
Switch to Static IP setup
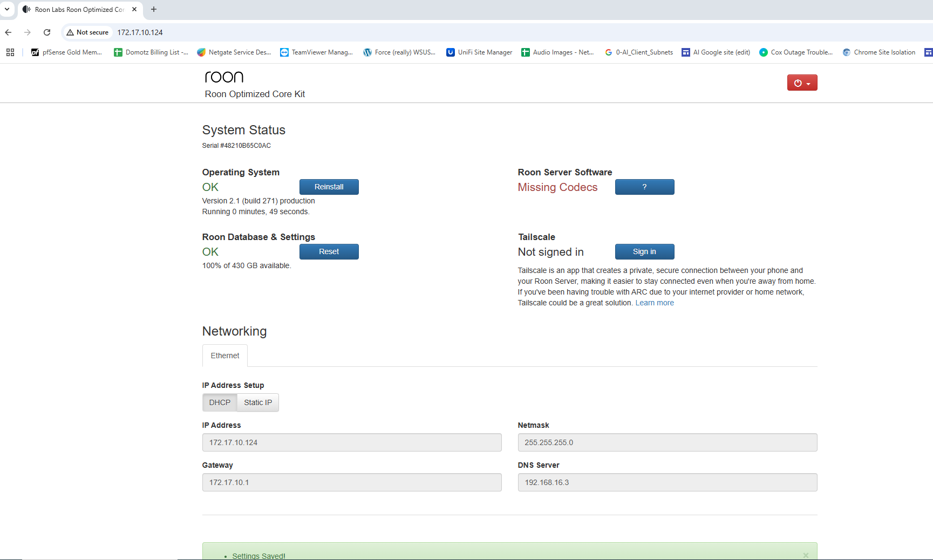(258, 402)
